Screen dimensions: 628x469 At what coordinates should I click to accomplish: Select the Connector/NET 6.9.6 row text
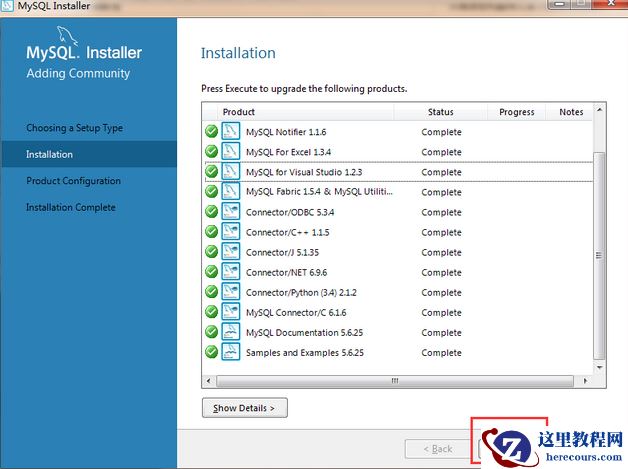(x=286, y=272)
